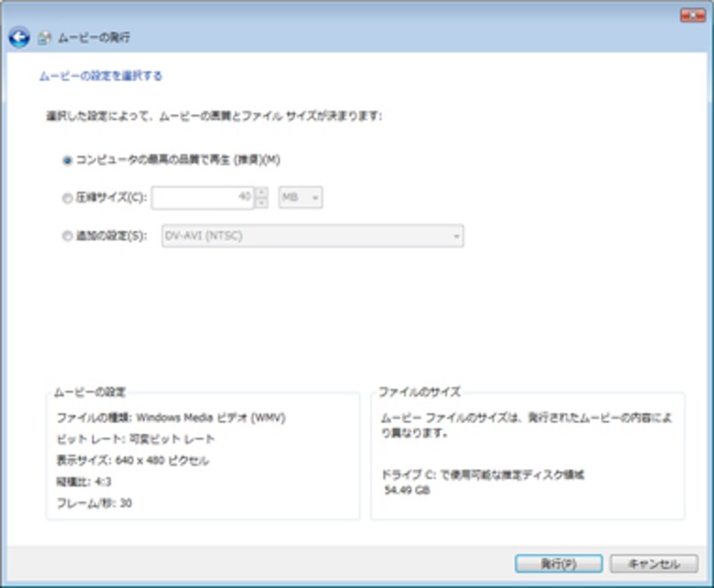This screenshot has height=588, width=714.
Task: Go back with the blue arrow button
Action: click(x=19, y=37)
